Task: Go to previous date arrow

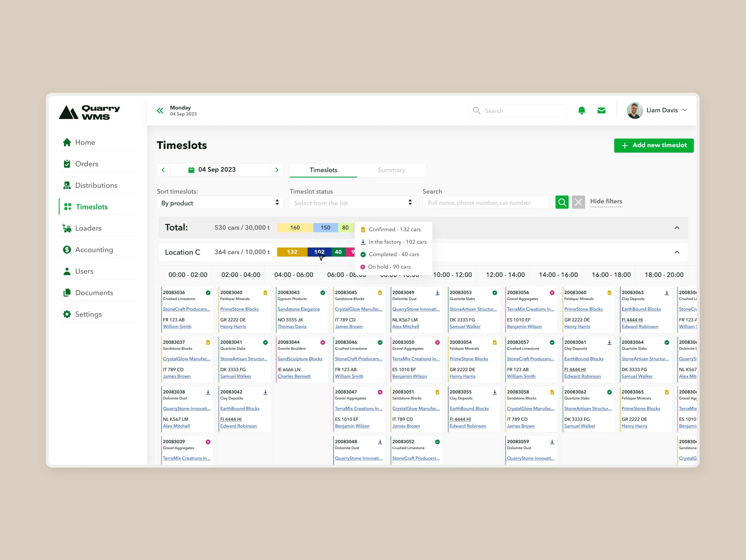Action: pyautogui.click(x=163, y=170)
